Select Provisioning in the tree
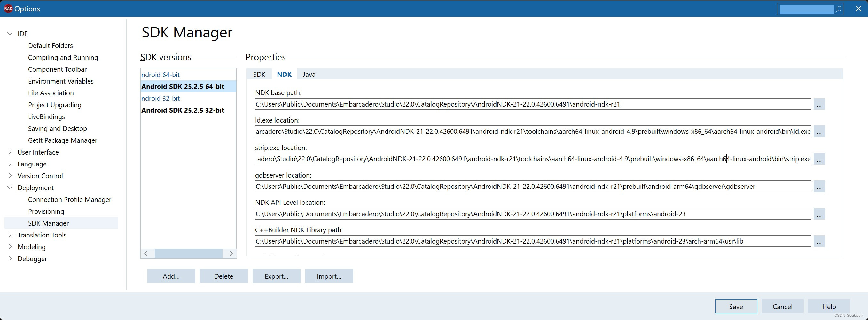868x320 pixels. tap(46, 211)
